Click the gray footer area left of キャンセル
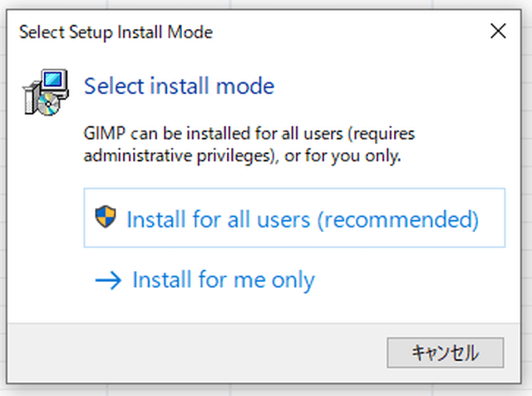This screenshot has width=532, height=396. point(197,353)
